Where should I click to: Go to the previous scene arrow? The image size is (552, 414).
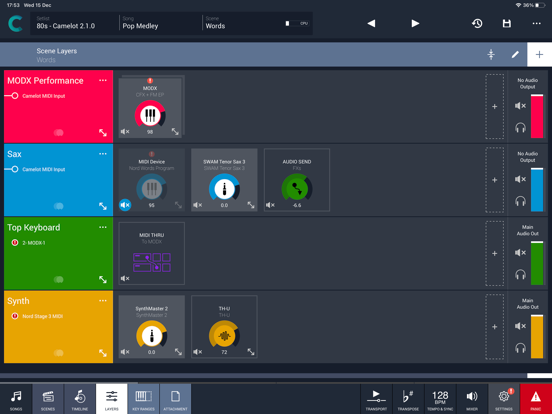(x=371, y=24)
